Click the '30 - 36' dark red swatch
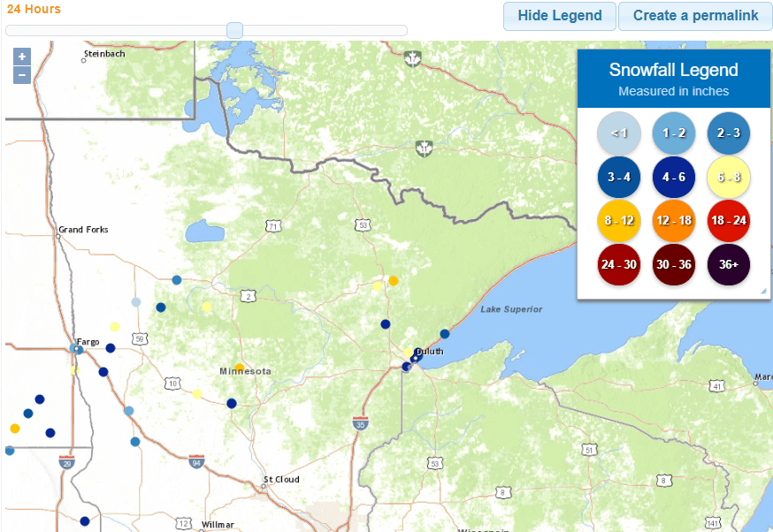 [673, 264]
